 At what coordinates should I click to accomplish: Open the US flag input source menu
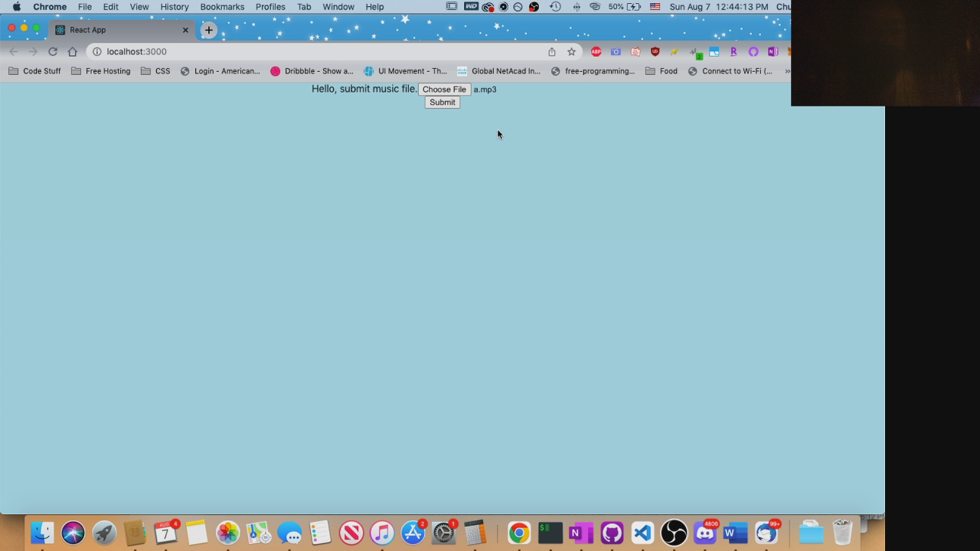pos(655,7)
